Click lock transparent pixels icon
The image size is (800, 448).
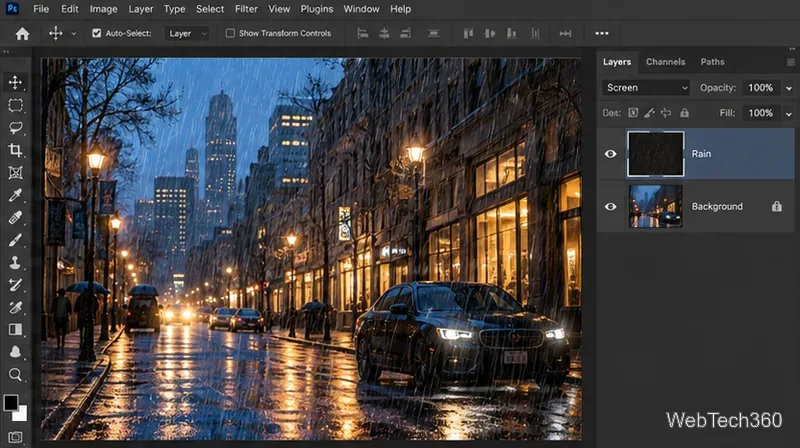[x=633, y=113]
